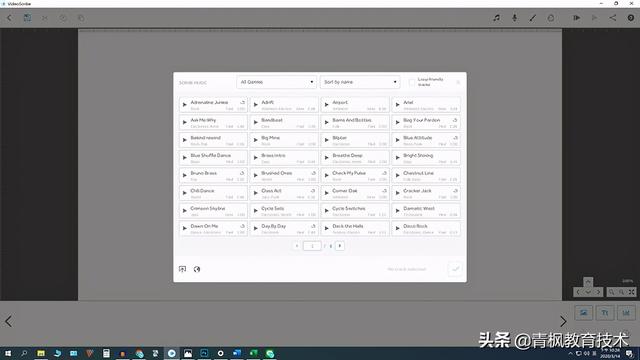Open the music note soundtrack icon
The height and width of the screenshot is (360, 640).
(x=496, y=18)
